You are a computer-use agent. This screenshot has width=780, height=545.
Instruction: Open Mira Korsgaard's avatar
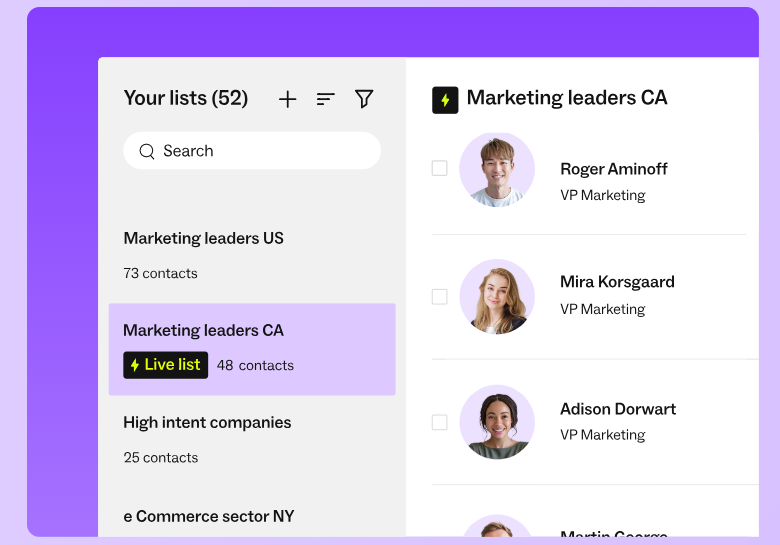(497, 296)
